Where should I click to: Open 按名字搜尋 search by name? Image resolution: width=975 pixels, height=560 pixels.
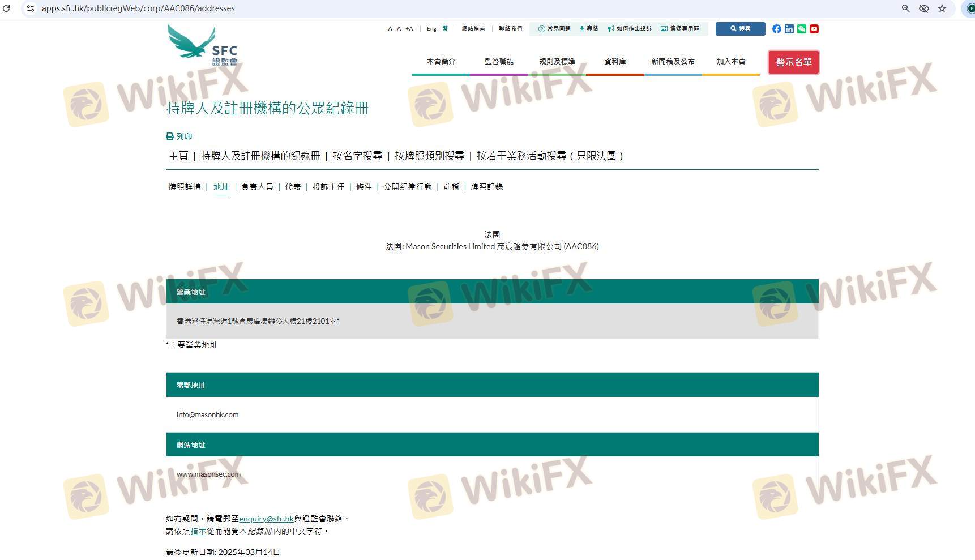coord(357,156)
